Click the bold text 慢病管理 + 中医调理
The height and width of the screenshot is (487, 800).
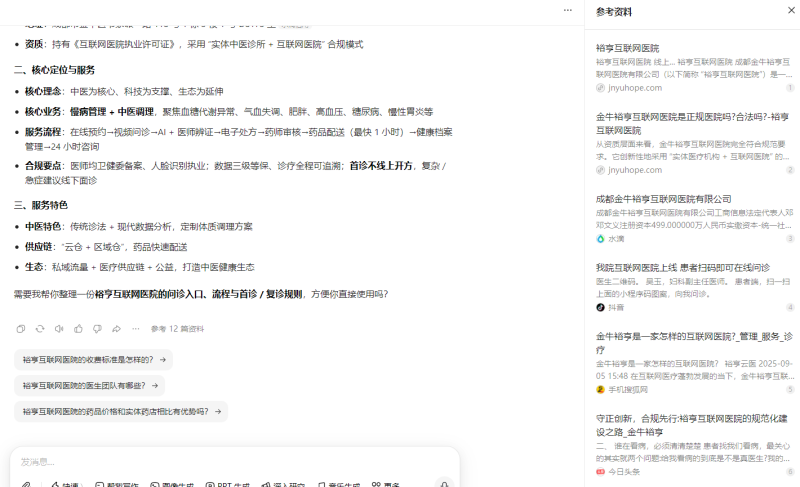(112, 112)
